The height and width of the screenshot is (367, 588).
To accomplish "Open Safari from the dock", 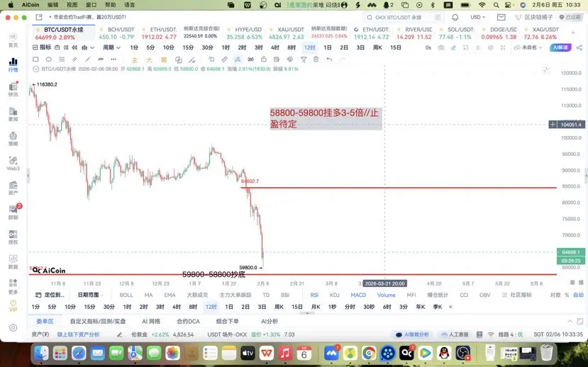I will pyautogui.click(x=79, y=353).
